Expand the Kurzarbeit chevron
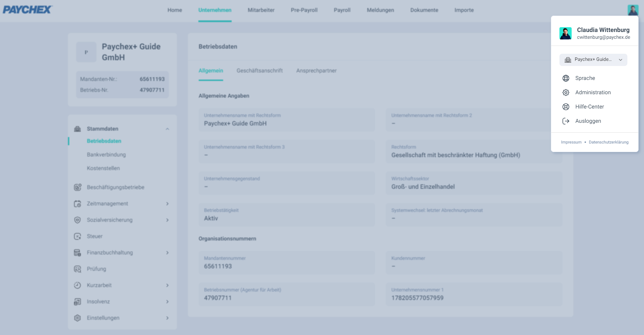Screen dimensions: 644x335 167,285
